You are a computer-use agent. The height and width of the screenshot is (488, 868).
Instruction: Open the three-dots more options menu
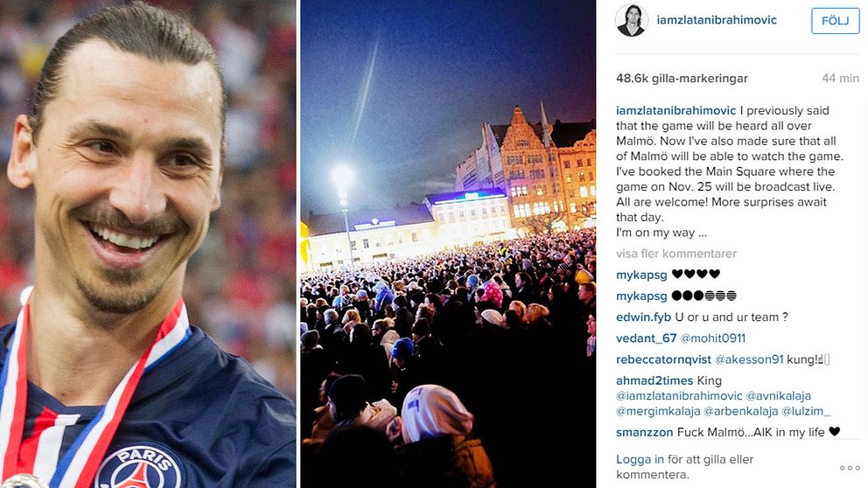(x=850, y=468)
